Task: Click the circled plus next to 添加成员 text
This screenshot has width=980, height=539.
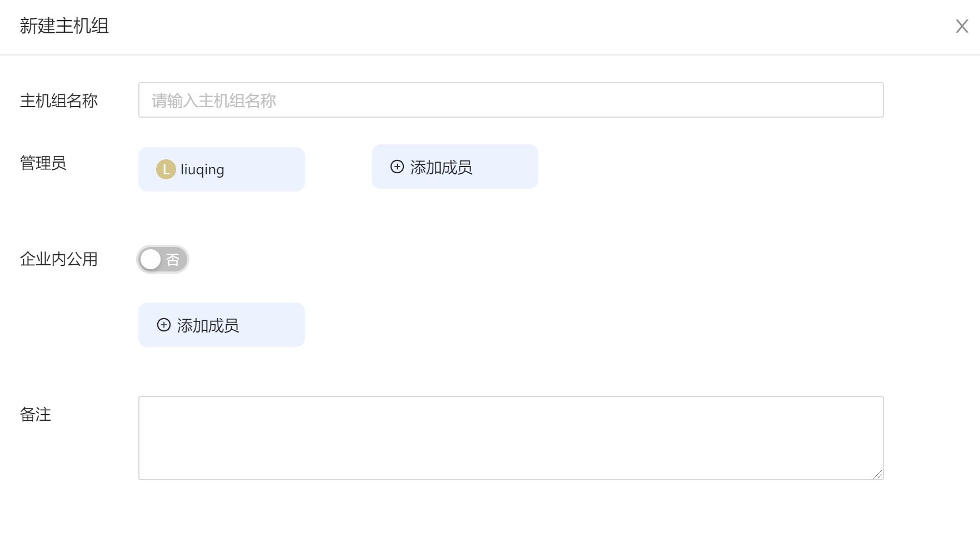Action: [x=397, y=167]
